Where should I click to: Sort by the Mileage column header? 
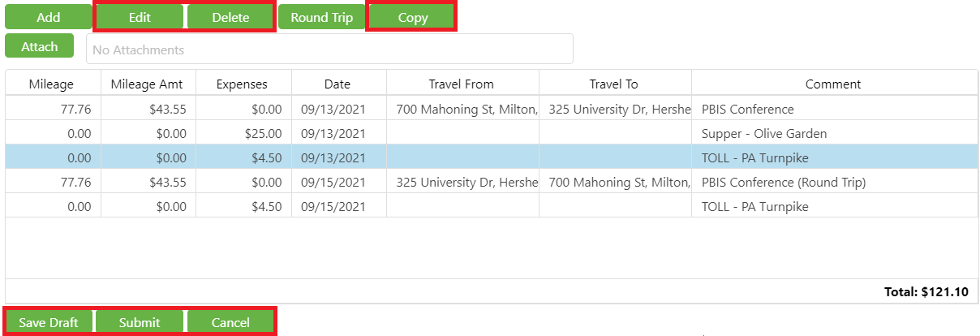pyautogui.click(x=51, y=84)
